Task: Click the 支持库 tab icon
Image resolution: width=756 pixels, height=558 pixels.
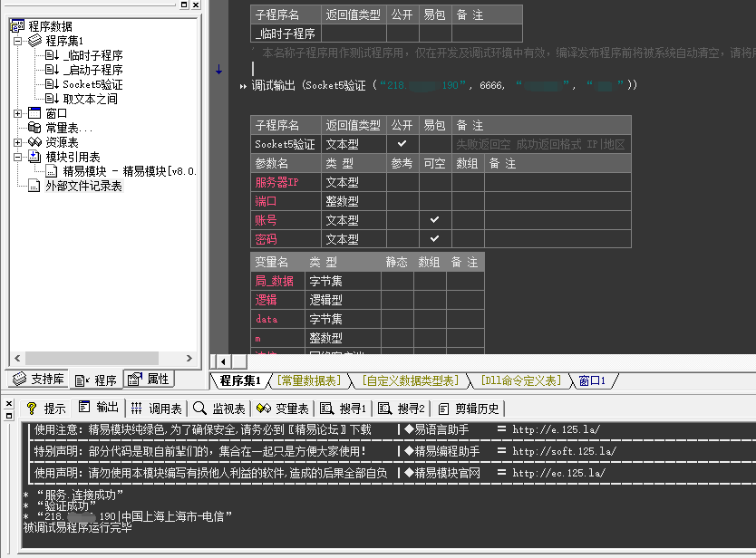Action: click(19, 379)
